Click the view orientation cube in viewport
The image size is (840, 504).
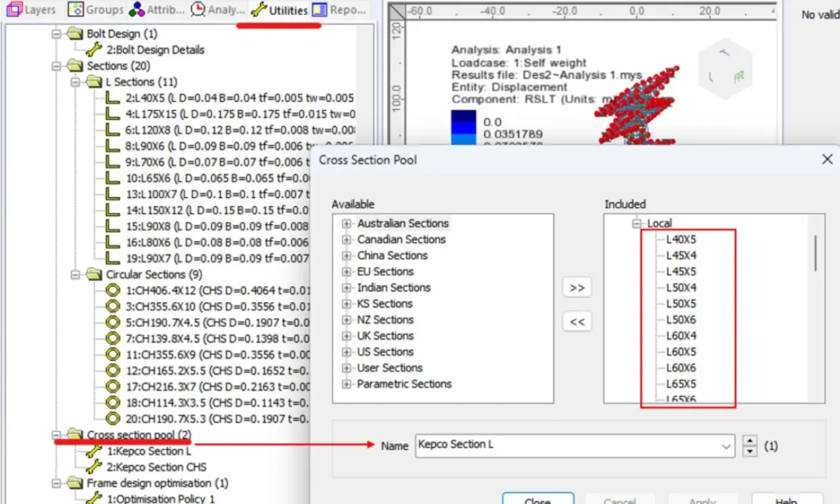coord(724,68)
